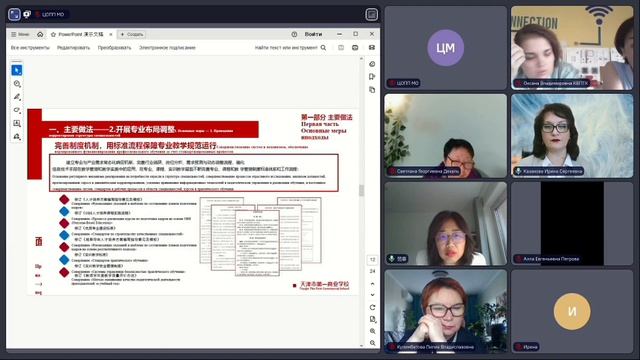Click the search magnifier icon

point(323,48)
